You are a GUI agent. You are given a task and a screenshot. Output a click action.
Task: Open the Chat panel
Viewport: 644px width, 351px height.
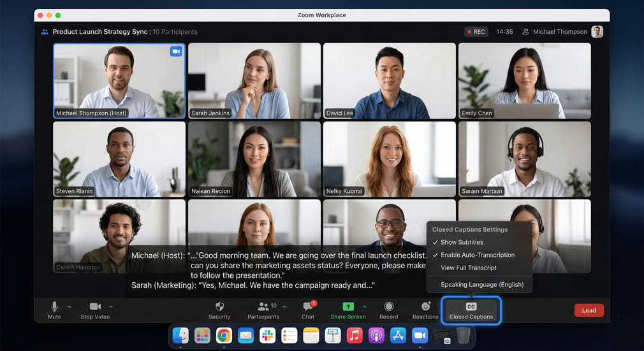(x=307, y=310)
